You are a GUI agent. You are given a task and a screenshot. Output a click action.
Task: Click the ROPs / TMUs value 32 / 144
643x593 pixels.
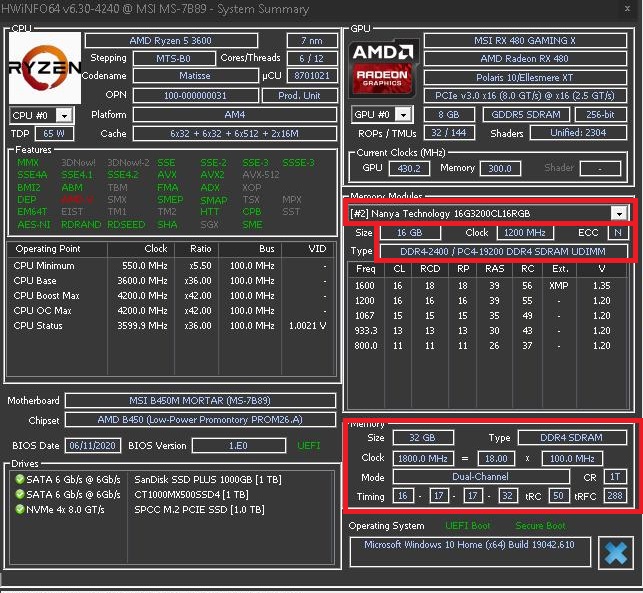pos(449,132)
